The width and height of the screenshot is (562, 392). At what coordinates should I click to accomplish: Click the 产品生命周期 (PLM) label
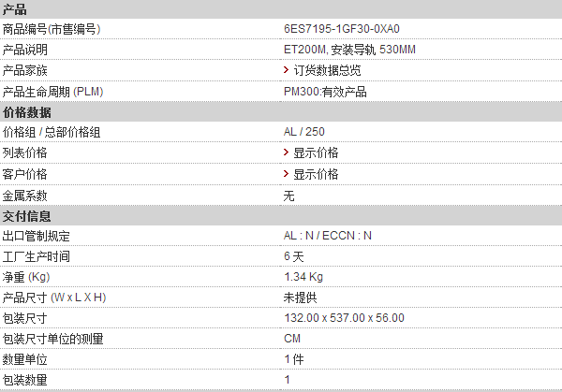tap(52, 92)
